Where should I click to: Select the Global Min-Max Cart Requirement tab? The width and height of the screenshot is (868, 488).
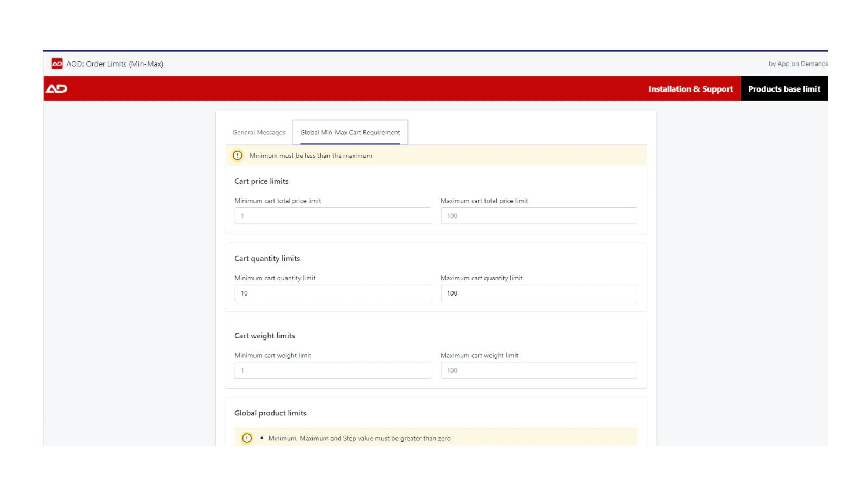[x=350, y=132]
